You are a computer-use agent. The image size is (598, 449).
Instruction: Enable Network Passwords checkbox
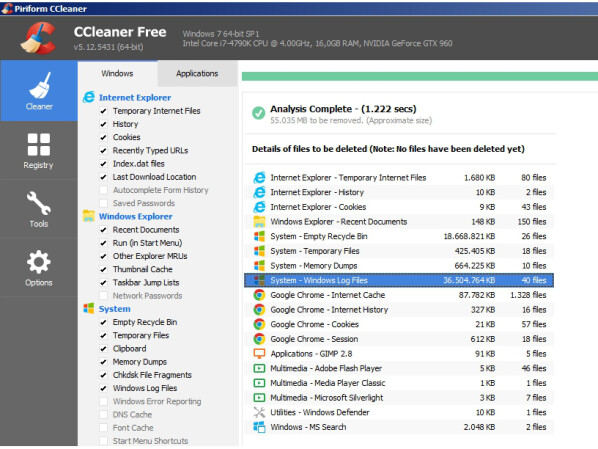(x=103, y=296)
